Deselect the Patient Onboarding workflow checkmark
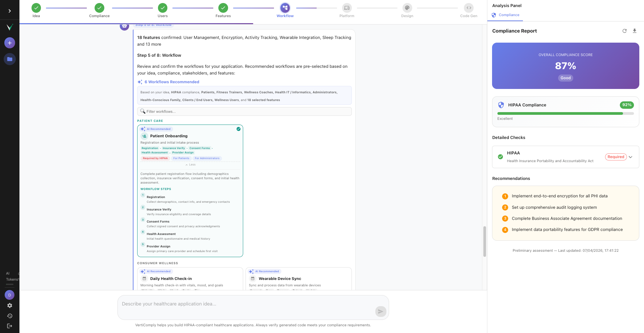 238,129
